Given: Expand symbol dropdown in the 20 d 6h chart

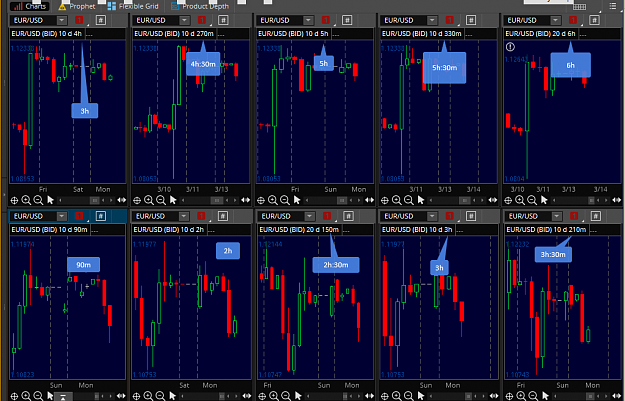Looking at the screenshot, I should coord(556,20).
